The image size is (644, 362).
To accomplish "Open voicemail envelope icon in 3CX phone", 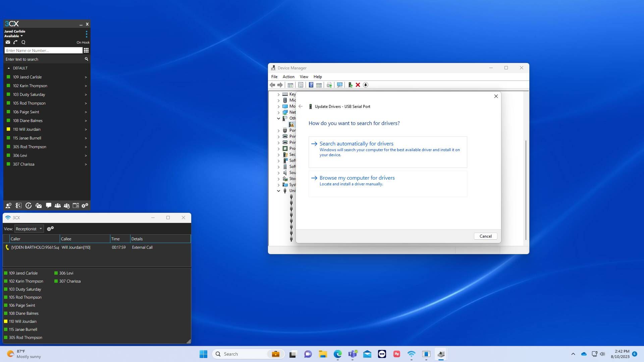I will pos(8,42).
